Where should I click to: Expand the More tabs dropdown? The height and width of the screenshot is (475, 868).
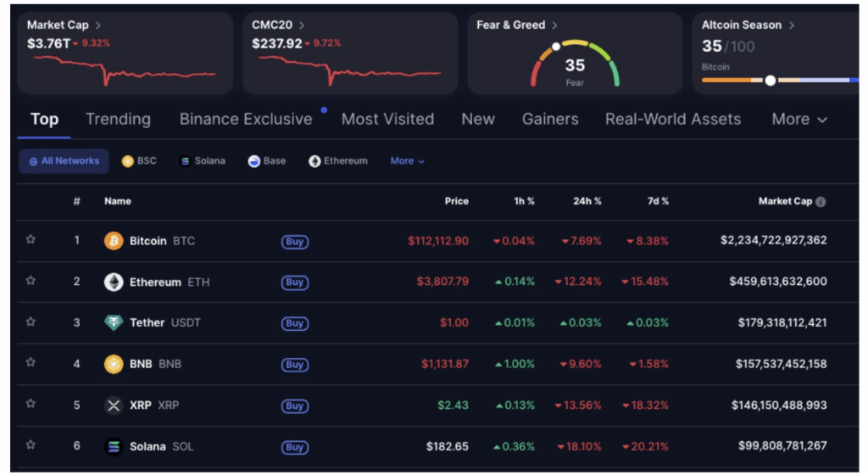click(x=798, y=120)
